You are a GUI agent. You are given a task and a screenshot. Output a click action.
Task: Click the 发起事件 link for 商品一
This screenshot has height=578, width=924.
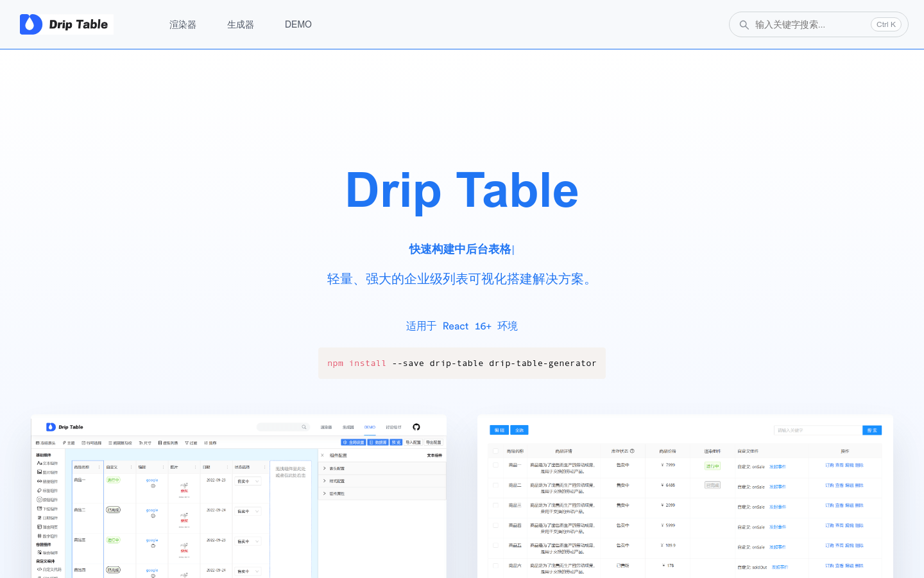click(777, 466)
